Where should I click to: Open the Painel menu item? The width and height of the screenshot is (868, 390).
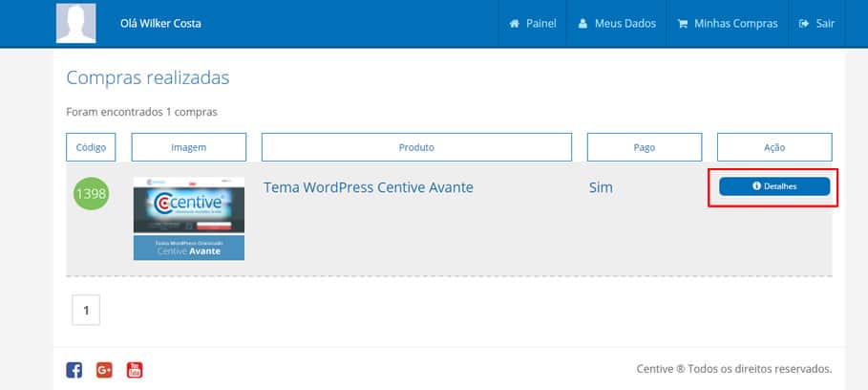click(x=533, y=24)
